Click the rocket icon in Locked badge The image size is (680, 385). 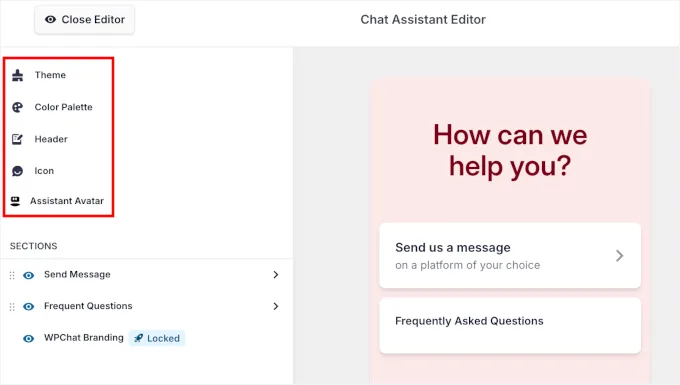[138, 338]
